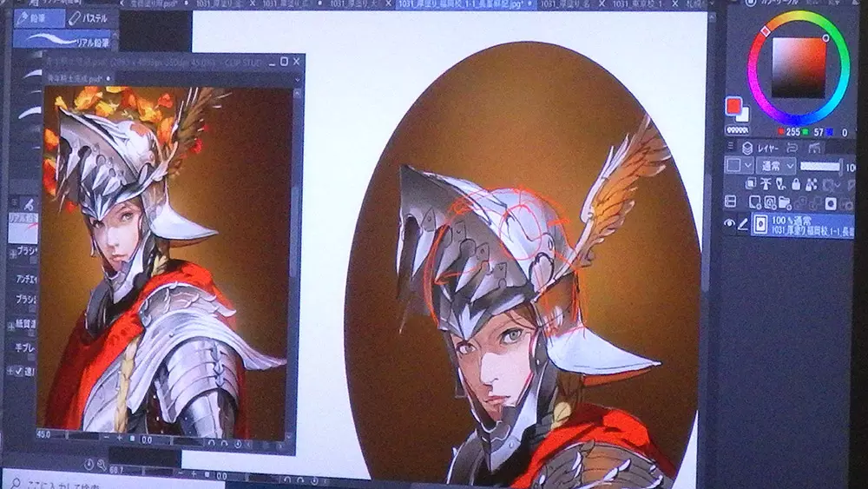Zoom in on the main canvas
Screen dimensions: 868x489
pyautogui.click(x=194, y=474)
